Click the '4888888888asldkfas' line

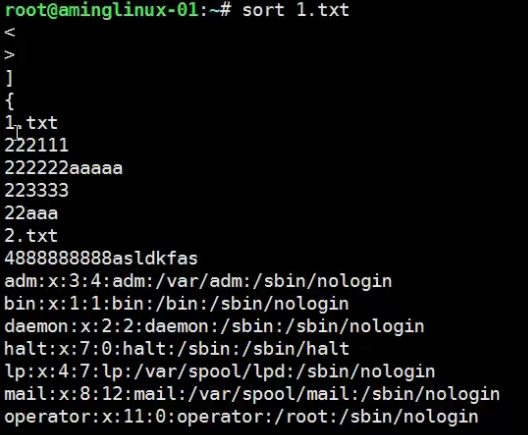pyautogui.click(x=101, y=258)
